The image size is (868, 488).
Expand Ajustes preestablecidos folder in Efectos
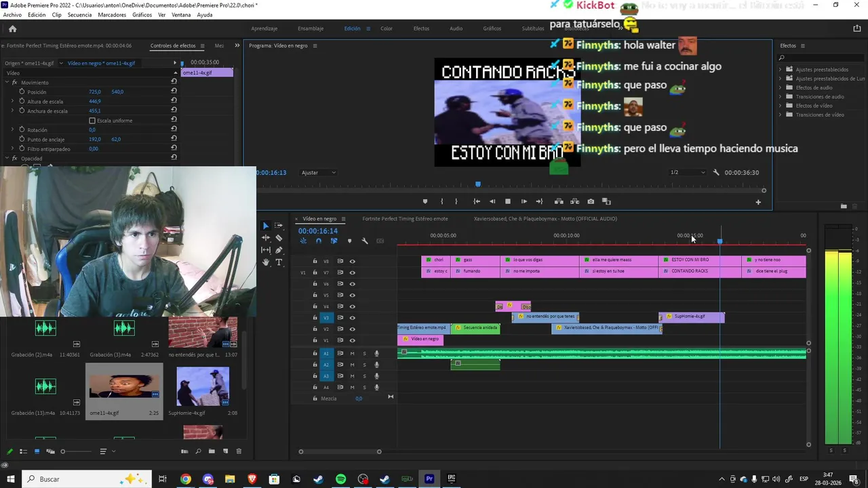(x=780, y=69)
